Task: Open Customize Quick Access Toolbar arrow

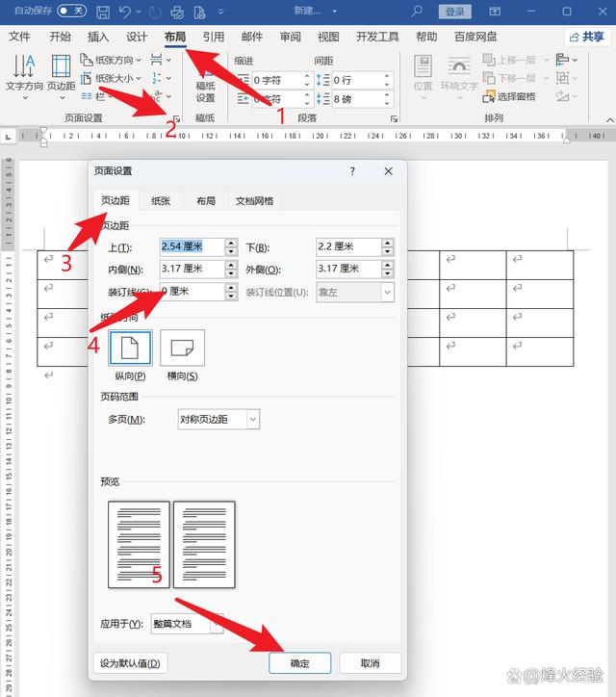Action: pos(220,12)
